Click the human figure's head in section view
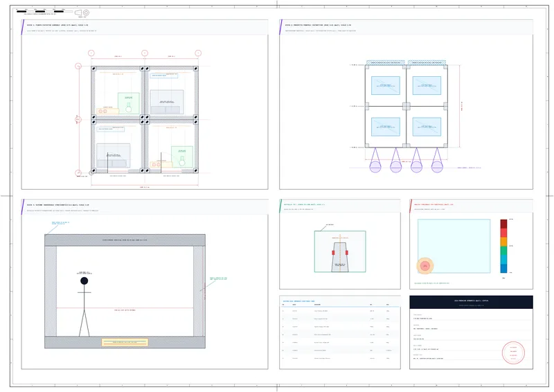 pos(84,280)
